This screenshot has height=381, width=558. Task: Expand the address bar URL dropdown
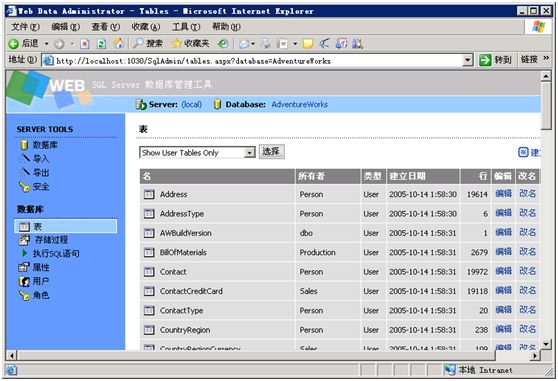pos(468,60)
